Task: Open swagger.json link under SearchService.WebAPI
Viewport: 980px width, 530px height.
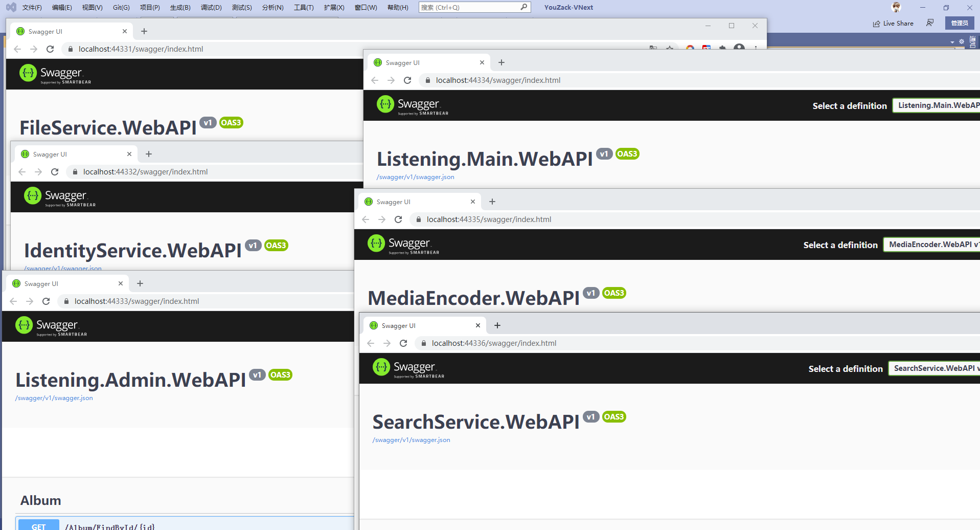Action: [x=411, y=440]
